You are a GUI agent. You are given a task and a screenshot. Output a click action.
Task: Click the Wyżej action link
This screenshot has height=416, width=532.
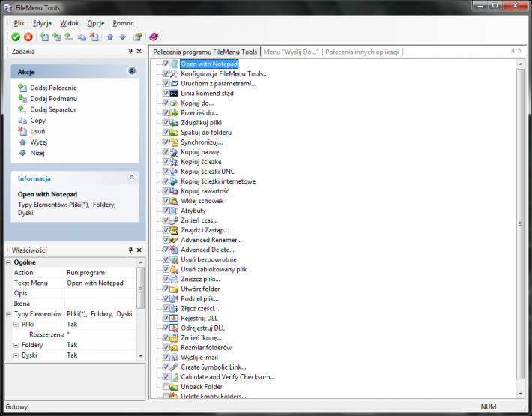(39, 142)
